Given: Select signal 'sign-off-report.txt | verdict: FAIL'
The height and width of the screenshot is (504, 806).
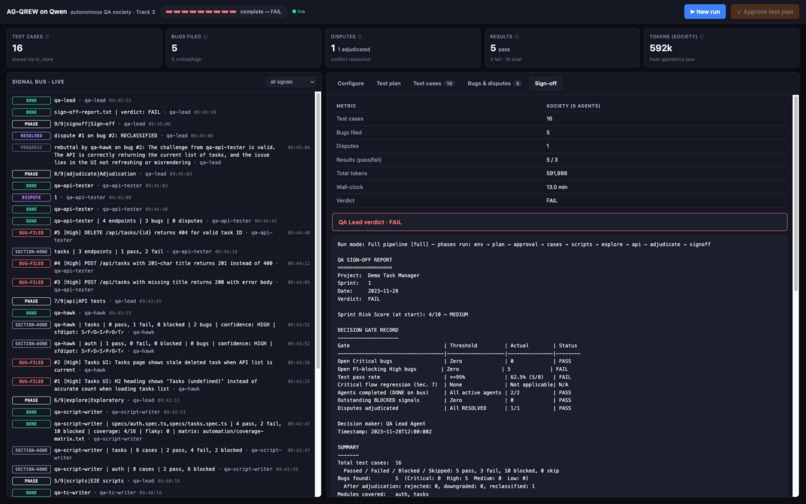Looking at the screenshot, I should 163,112.
